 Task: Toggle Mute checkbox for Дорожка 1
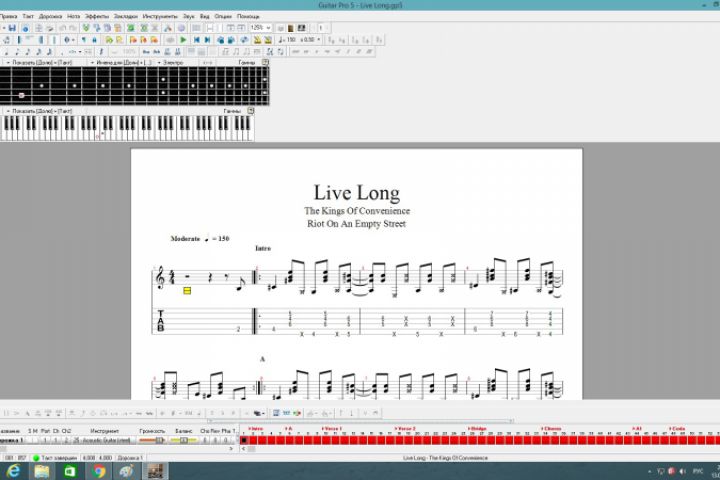pos(36,440)
